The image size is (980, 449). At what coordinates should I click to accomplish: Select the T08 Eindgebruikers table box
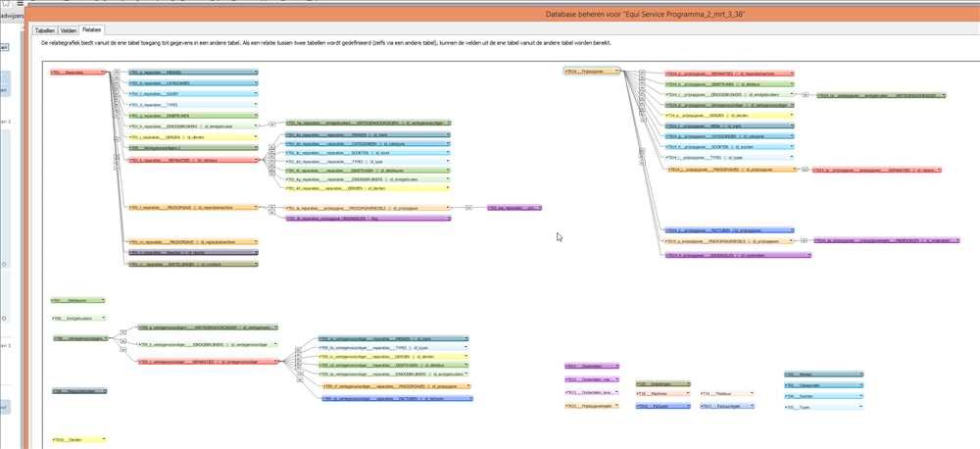pos(78,319)
